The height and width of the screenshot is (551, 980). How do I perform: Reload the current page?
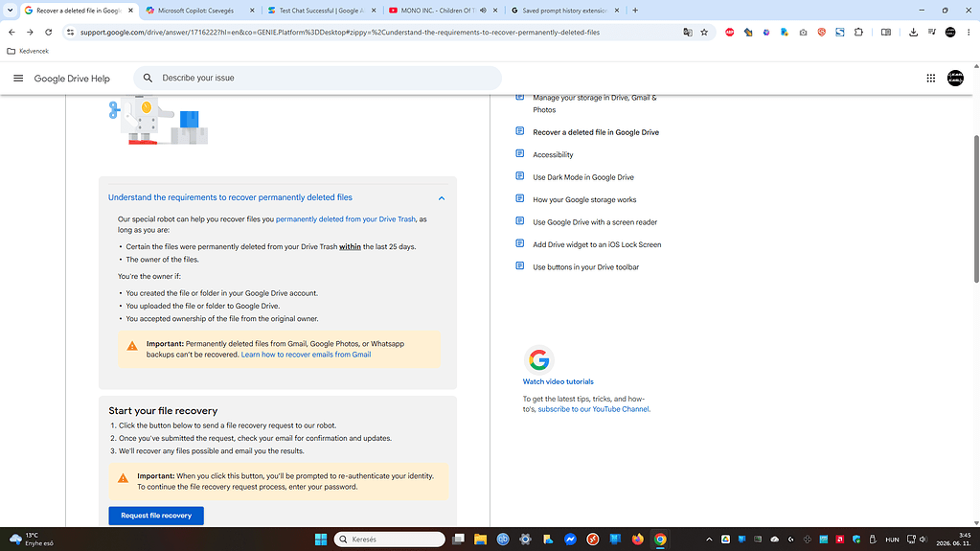48,32
